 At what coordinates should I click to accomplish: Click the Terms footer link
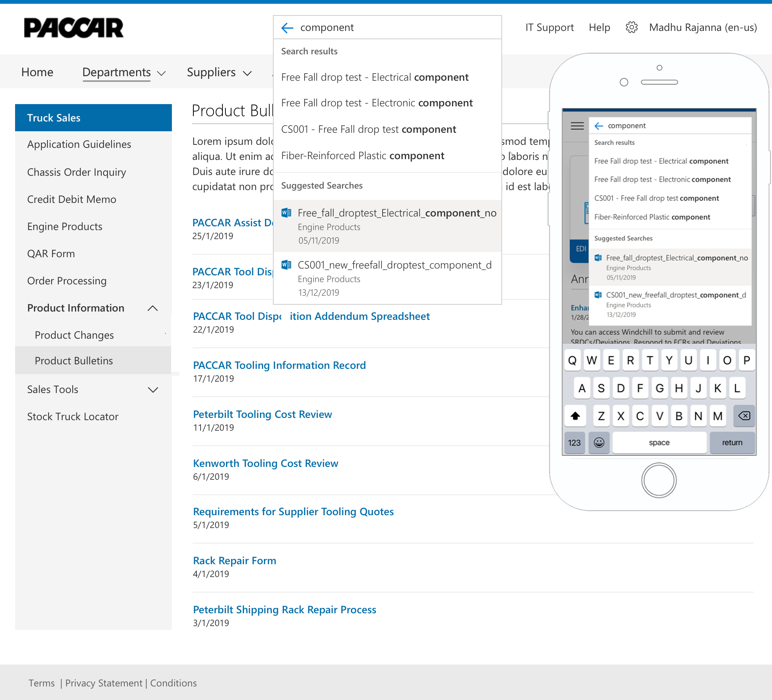point(42,683)
